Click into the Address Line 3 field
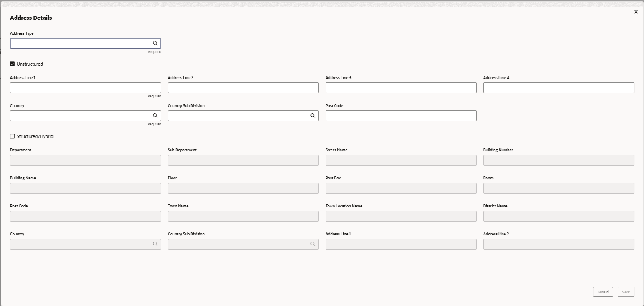 coord(401,88)
